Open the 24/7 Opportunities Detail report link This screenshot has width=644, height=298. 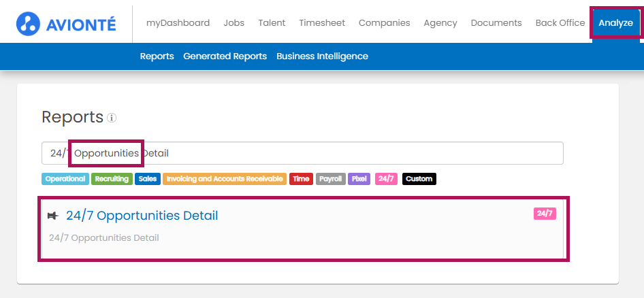142,216
